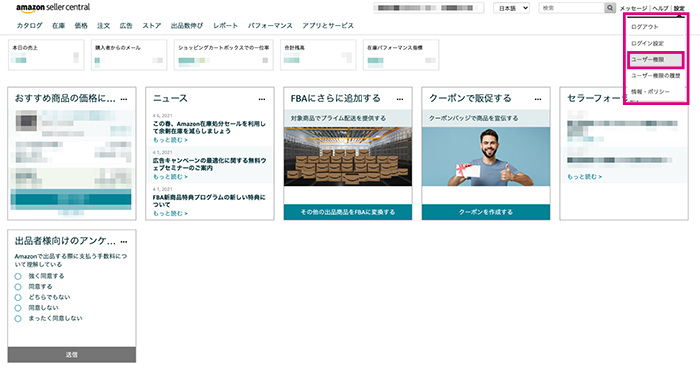This screenshot has height=373, width=700.
Task: Choose ユーザー権限 from settings dropdown
Action: [x=655, y=59]
